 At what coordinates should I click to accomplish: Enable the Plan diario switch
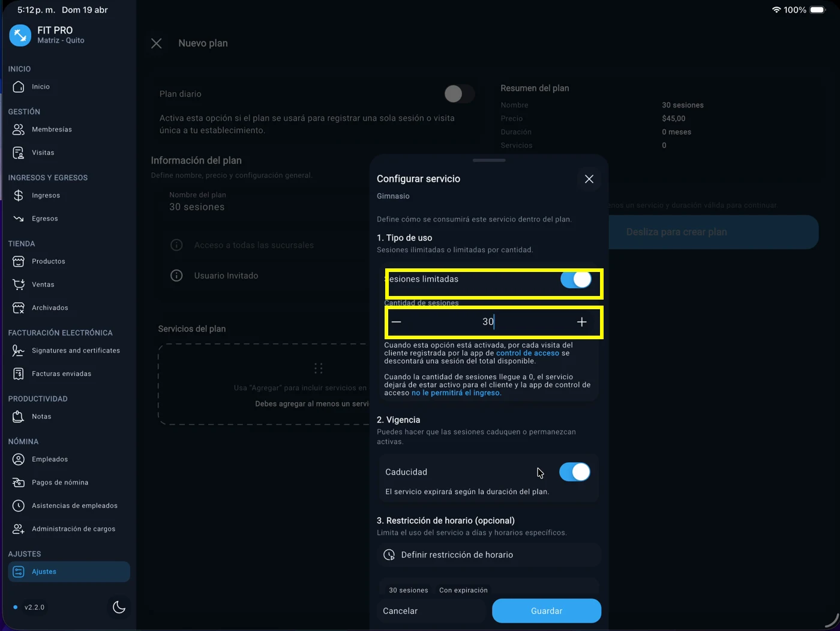click(459, 94)
